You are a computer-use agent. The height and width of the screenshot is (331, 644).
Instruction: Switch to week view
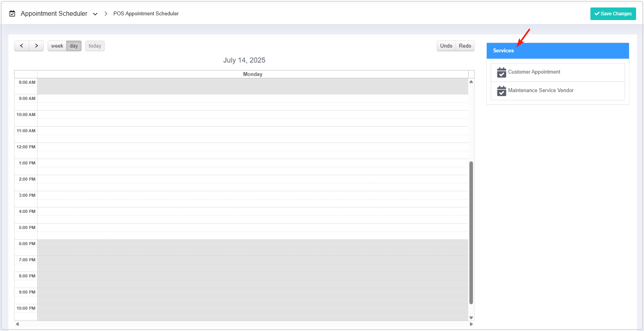(57, 46)
